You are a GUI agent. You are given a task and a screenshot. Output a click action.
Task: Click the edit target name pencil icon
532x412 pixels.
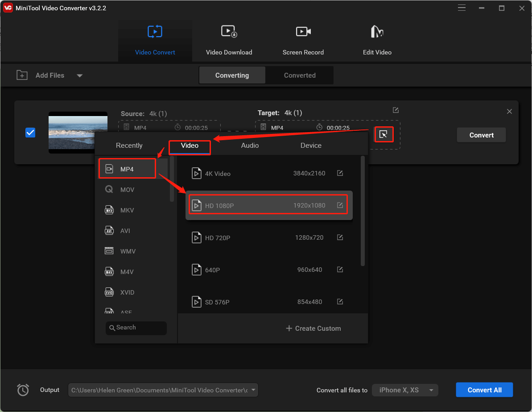click(396, 110)
